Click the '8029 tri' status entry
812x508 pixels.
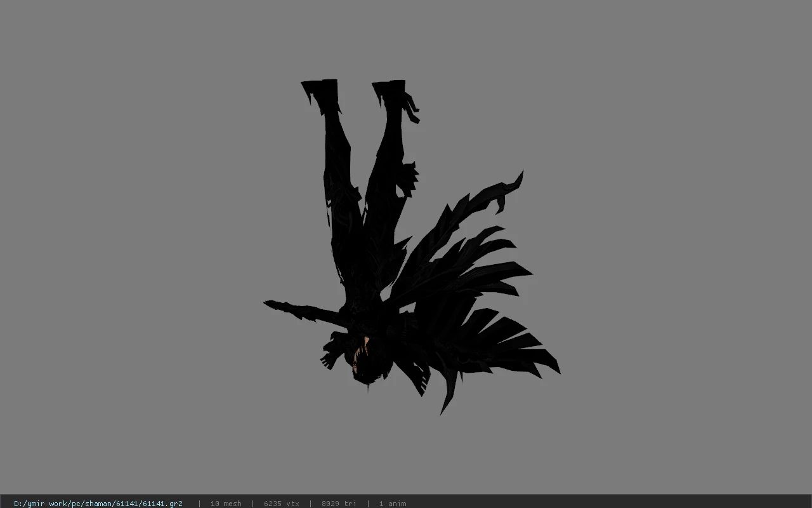coord(339,504)
